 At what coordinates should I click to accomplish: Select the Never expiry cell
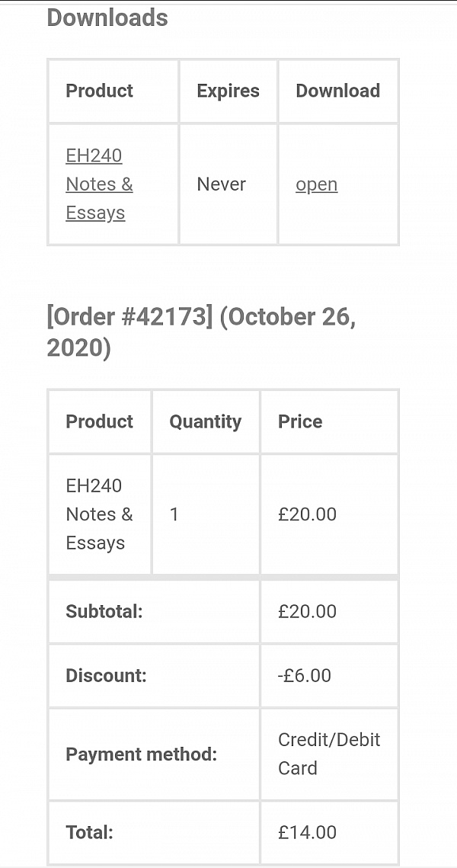click(222, 184)
